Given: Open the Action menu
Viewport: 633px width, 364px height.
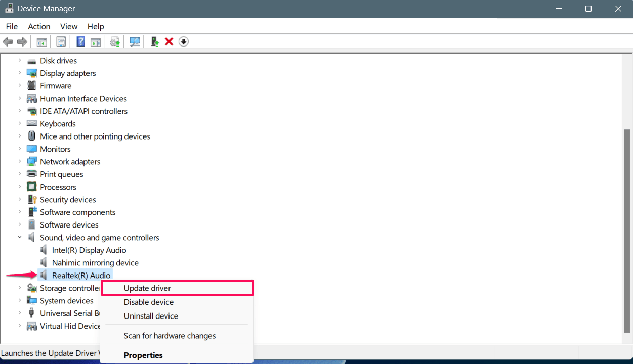Looking at the screenshot, I should click(39, 26).
